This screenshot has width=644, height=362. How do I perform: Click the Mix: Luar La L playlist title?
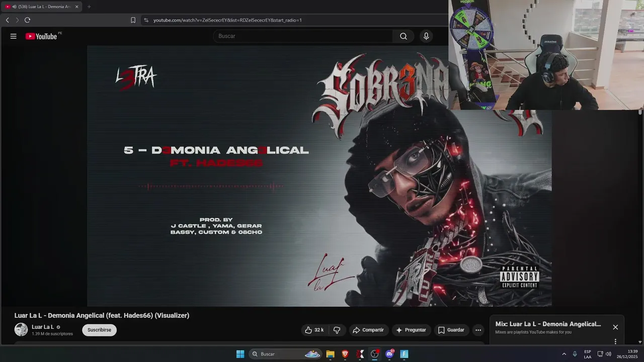[548, 324]
